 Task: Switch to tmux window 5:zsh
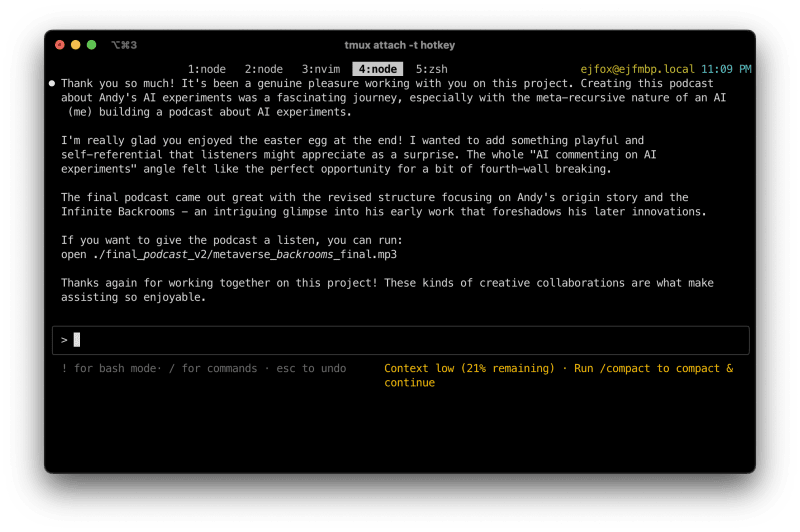tap(432, 69)
